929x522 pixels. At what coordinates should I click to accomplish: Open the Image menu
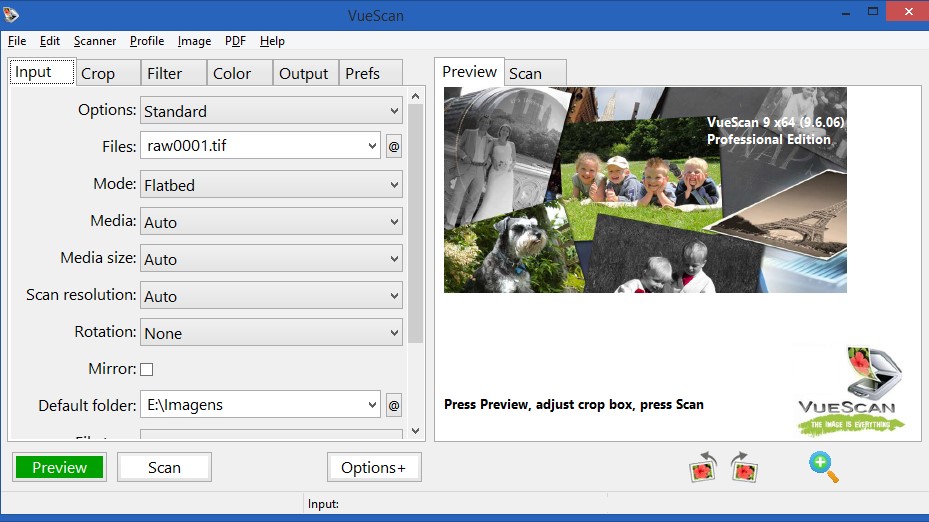pyautogui.click(x=194, y=41)
